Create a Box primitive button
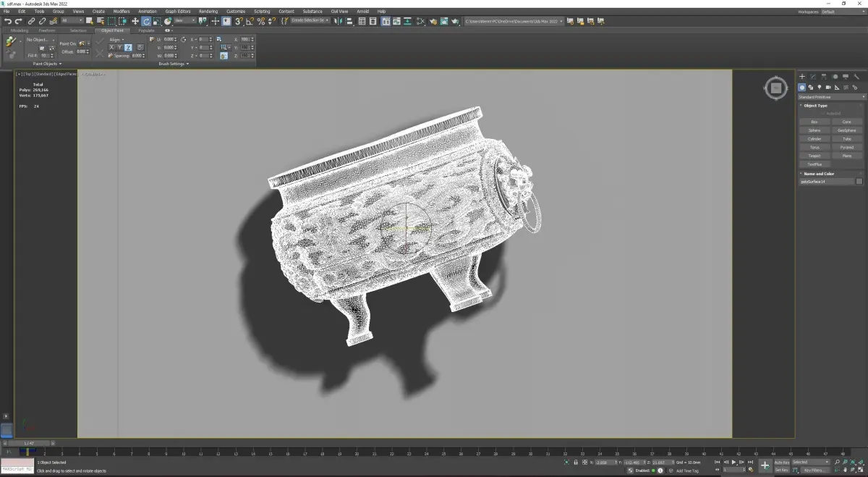 tap(814, 122)
